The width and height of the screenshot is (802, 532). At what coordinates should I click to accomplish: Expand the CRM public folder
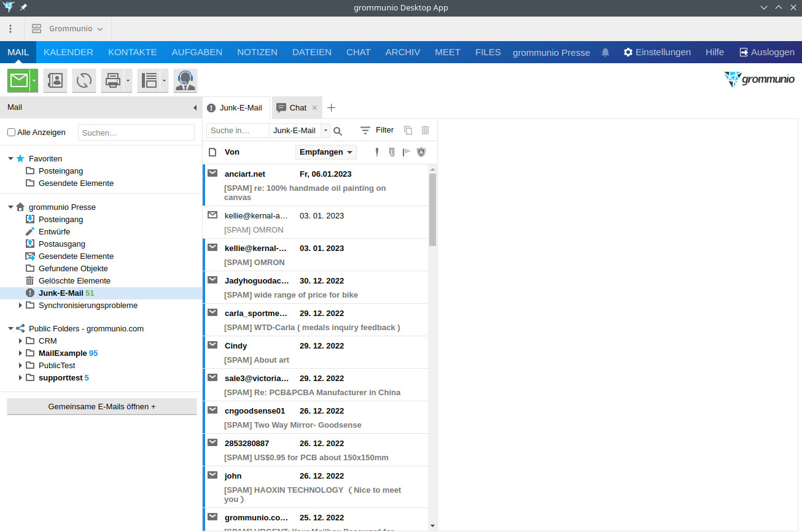(x=20, y=341)
